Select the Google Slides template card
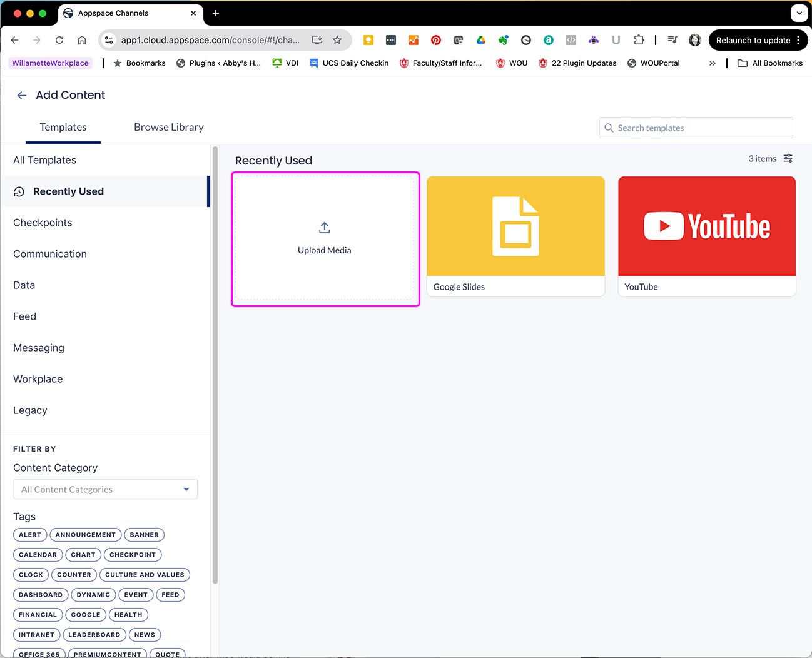 pyautogui.click(x=515, y=236)
